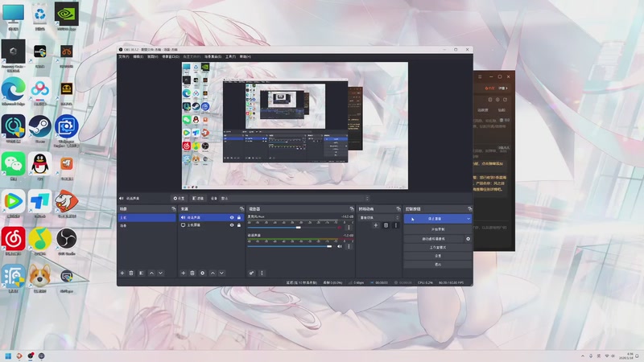Screen dimensions: 644x362
Task: Open Help menu in OBS menu bar
Action: point(246,56)
